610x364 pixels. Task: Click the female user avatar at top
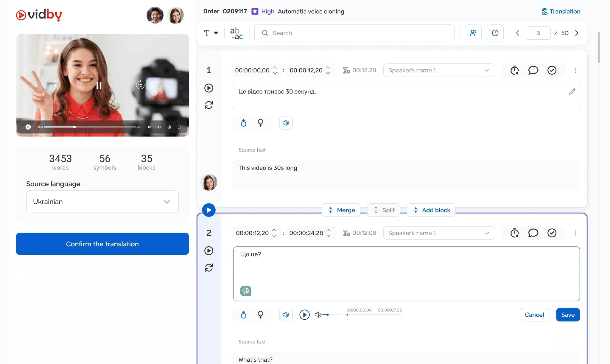pos(175,15)
